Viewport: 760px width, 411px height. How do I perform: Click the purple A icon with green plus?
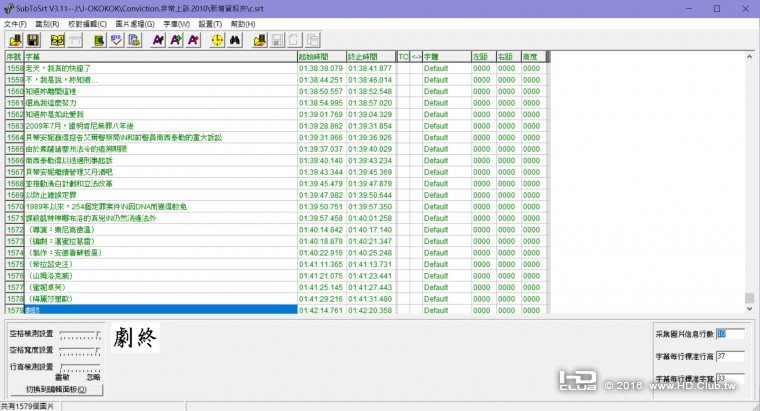tap(176, 40)
